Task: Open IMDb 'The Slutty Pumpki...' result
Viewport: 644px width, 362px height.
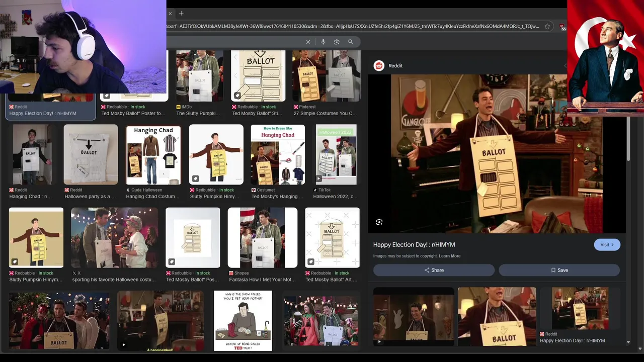Action: (200, 76)
